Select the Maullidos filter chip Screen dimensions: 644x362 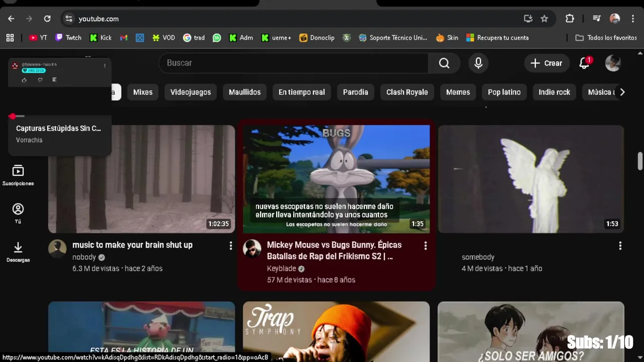(245, 92)
